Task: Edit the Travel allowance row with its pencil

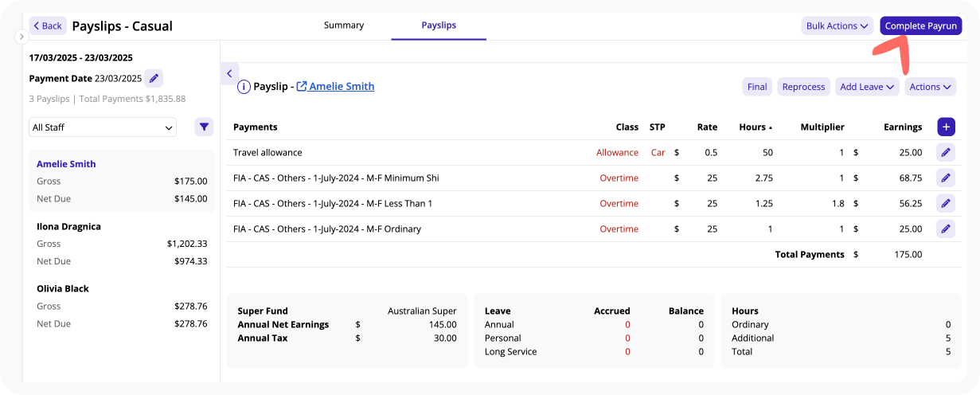Action: point(946,152)
